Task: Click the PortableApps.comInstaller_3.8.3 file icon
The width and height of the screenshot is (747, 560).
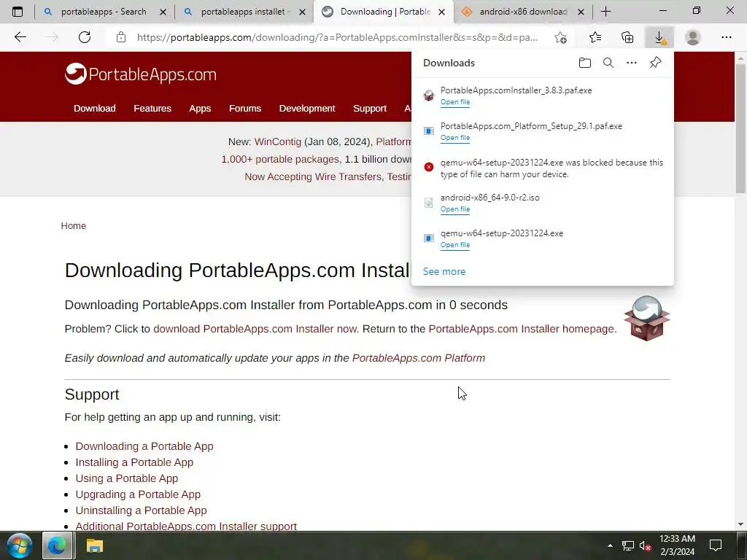Action: [429, 96]
